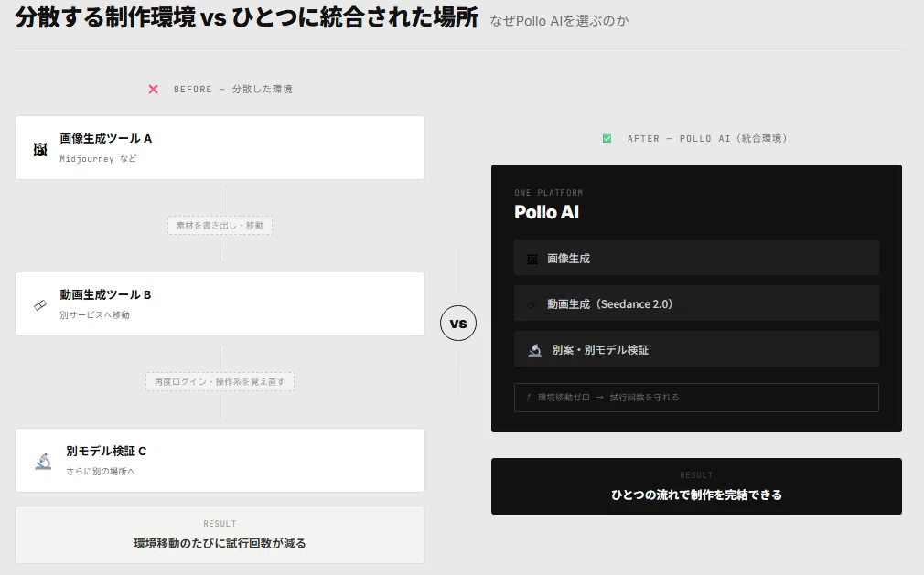This screenshot has width=924, height=575.
Task: Click the subtitle なぜPollo AIを選ぶのか
Action: point(559,21)
